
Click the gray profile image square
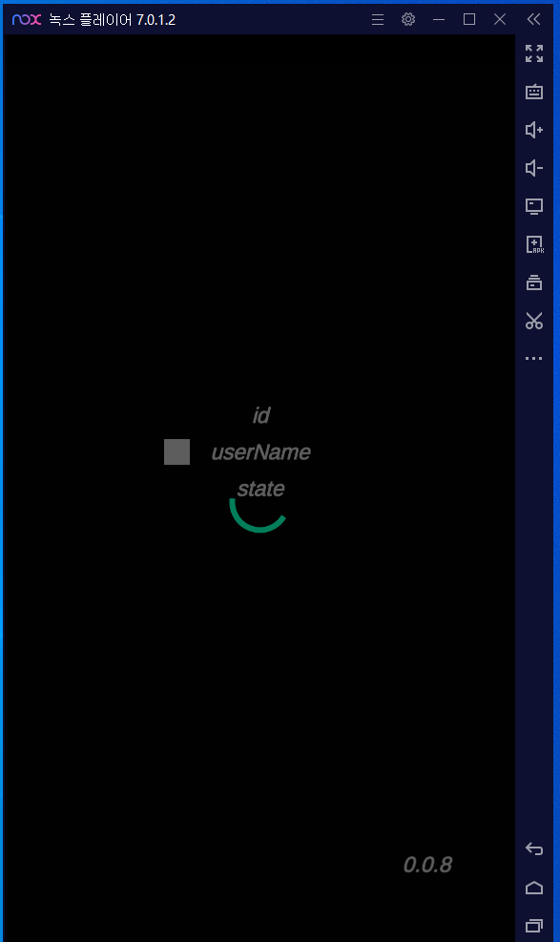coord(177,451)
